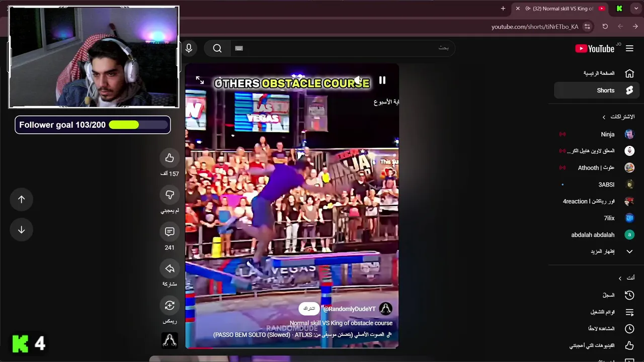Subscribe to @RandomlyDudeYT
Screen dimensions: 644x362
coord(309,309)
